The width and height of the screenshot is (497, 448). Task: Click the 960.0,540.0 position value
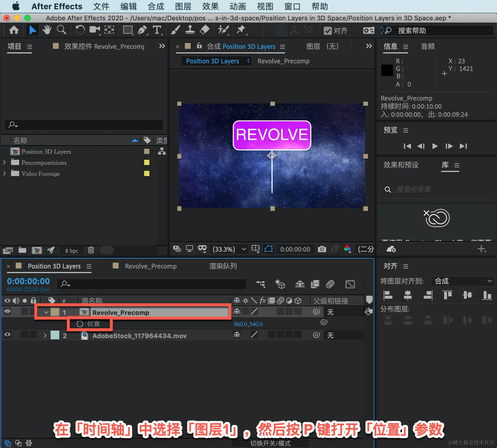click(x=248, y=324)
